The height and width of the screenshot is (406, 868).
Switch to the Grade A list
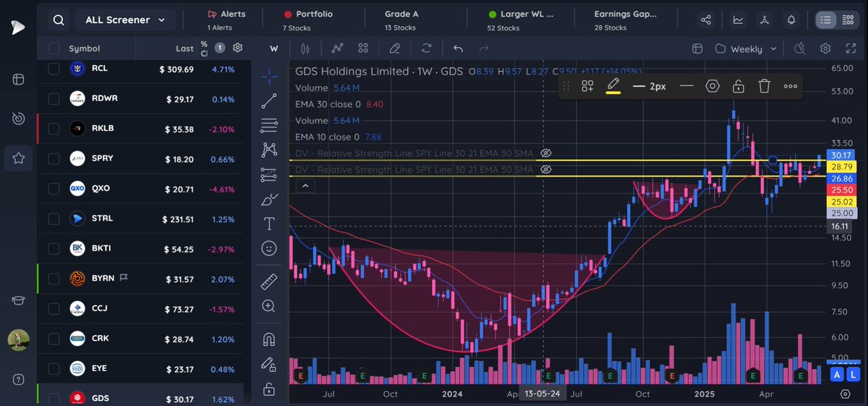(x=401, y=20)
